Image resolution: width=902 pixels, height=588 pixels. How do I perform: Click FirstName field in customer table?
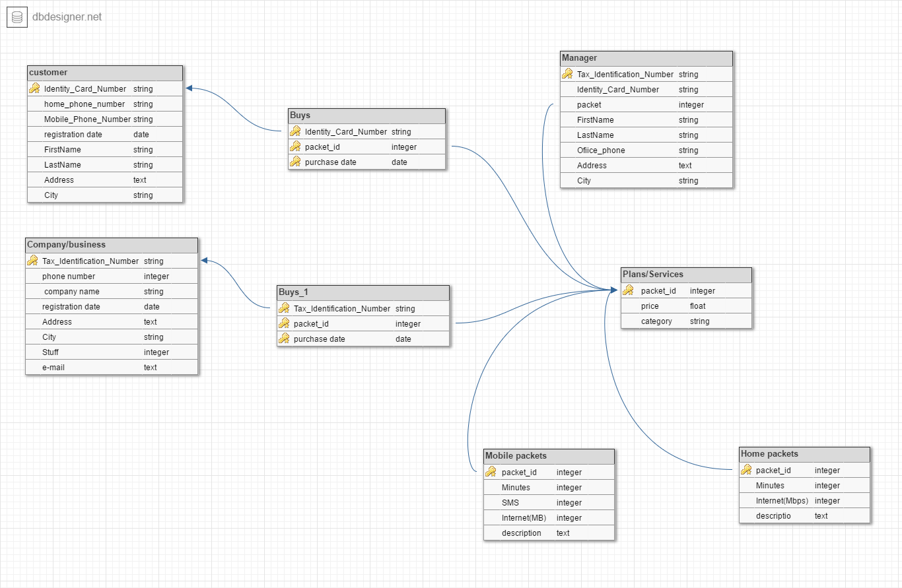pos(105,150)
